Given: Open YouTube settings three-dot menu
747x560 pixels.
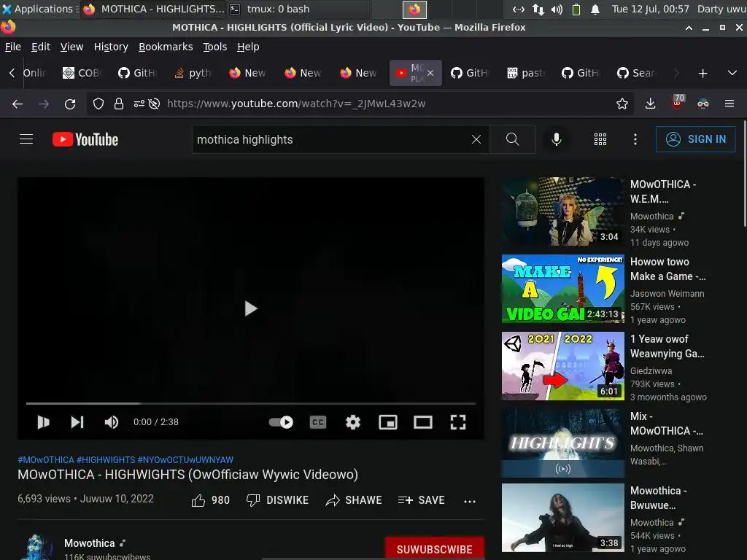Looking at the screenshot, I should pyautogui.click(x=635, y=139).
